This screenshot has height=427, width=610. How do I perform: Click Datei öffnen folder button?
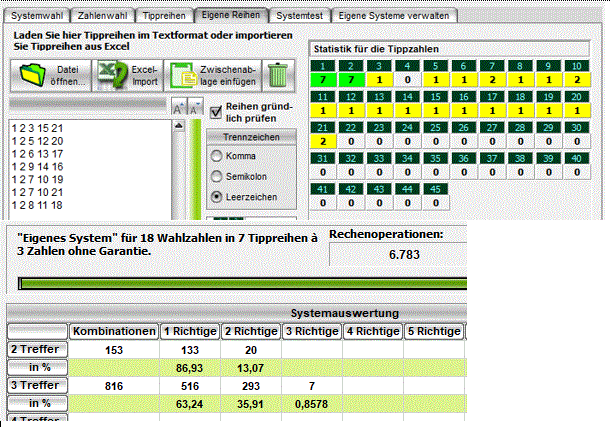[x=51, y=75]
